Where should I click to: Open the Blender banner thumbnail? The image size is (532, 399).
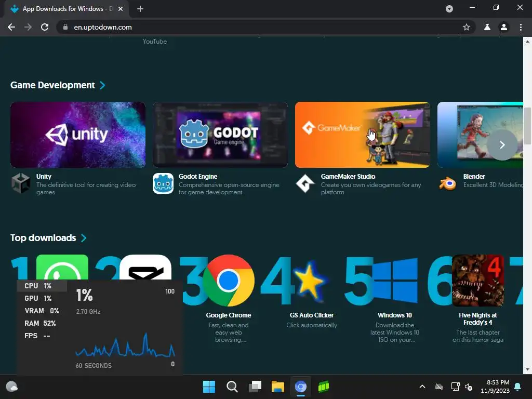(480, 135)
